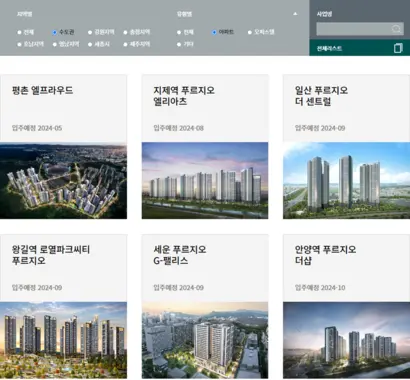Select 강원지역 region radio
The image size is (410, 380).
click(90, 32)
